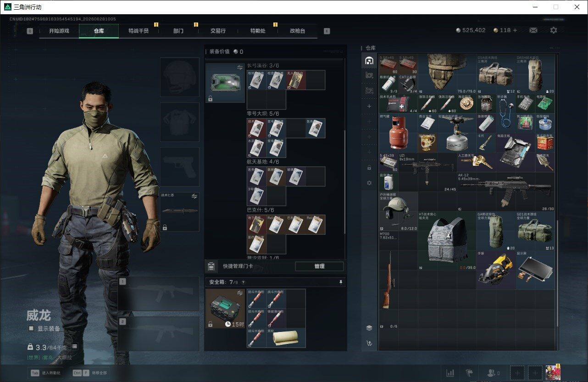Select the tactical surgery kit item
588x382 pixels.
(398, 104)
